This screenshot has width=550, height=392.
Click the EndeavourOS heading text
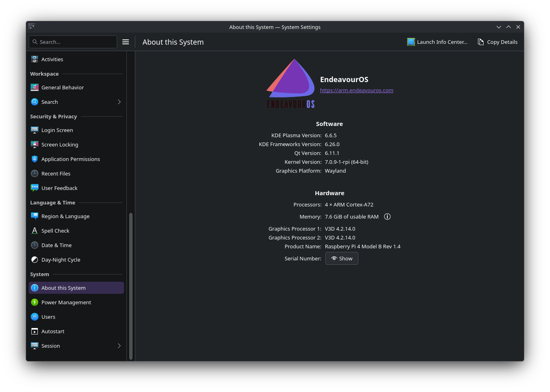coord(344,79)
